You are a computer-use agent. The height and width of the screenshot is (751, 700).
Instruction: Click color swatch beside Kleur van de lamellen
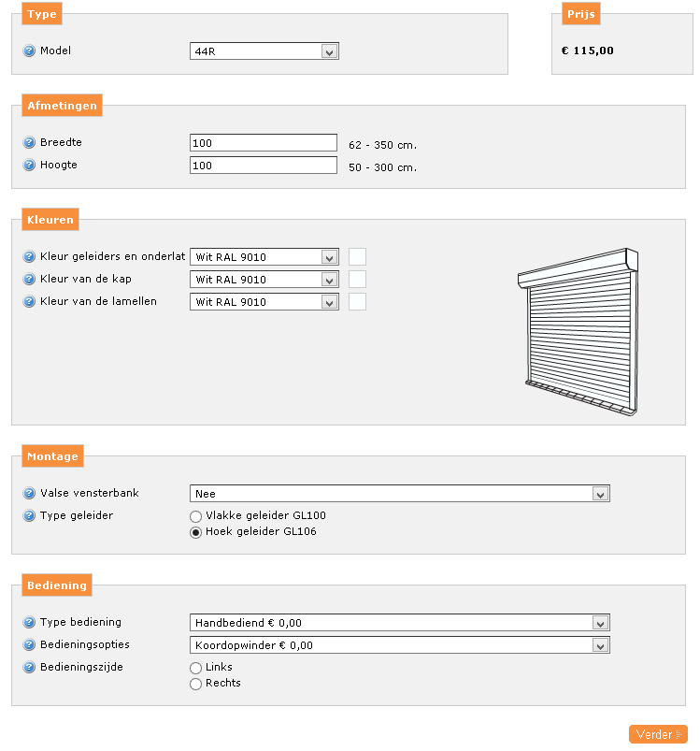click(x=357, y=302)
